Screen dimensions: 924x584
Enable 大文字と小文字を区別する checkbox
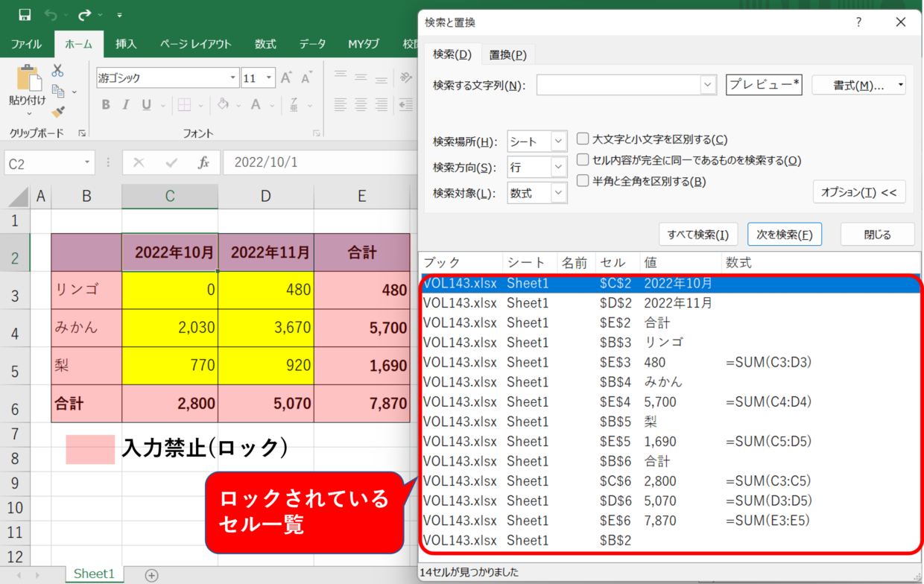583,139
